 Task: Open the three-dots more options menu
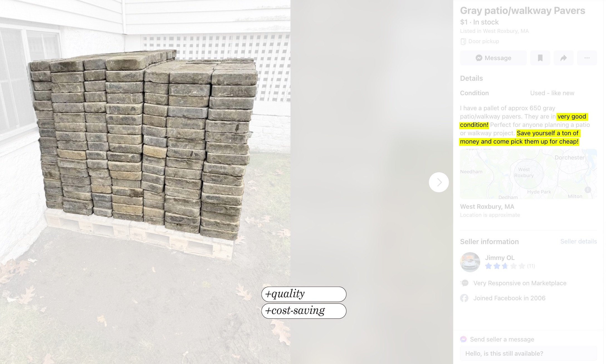pyautogui.click(x=587, y=58)
